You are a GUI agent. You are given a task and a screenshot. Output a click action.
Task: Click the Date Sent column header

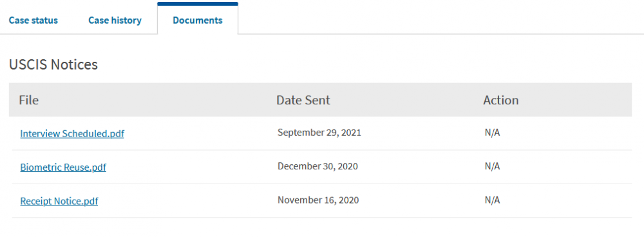(x=303, y=100)
